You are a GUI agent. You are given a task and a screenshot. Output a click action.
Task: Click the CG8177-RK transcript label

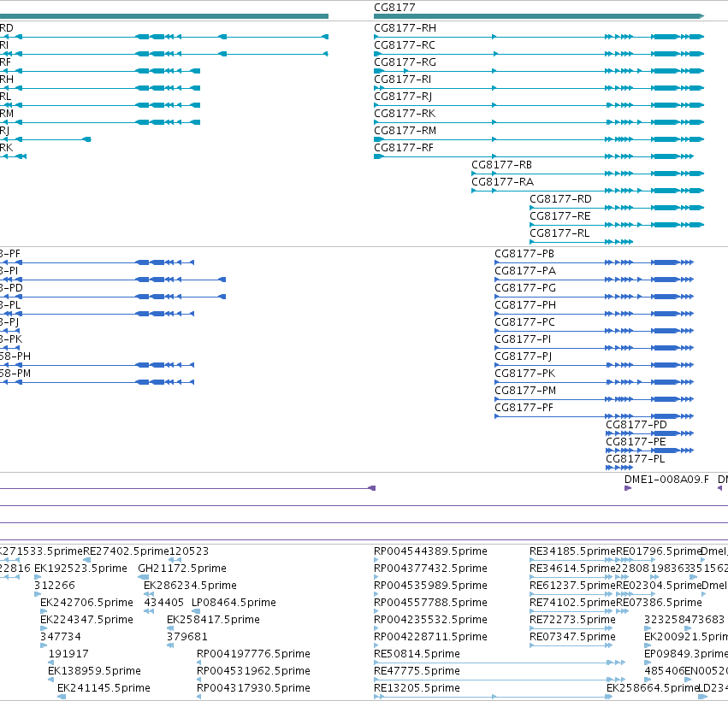[405, 115]
